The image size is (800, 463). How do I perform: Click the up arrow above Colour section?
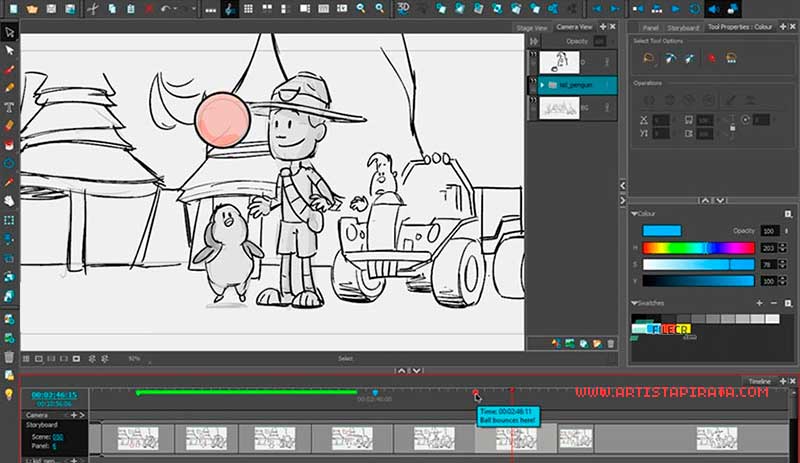705,201
